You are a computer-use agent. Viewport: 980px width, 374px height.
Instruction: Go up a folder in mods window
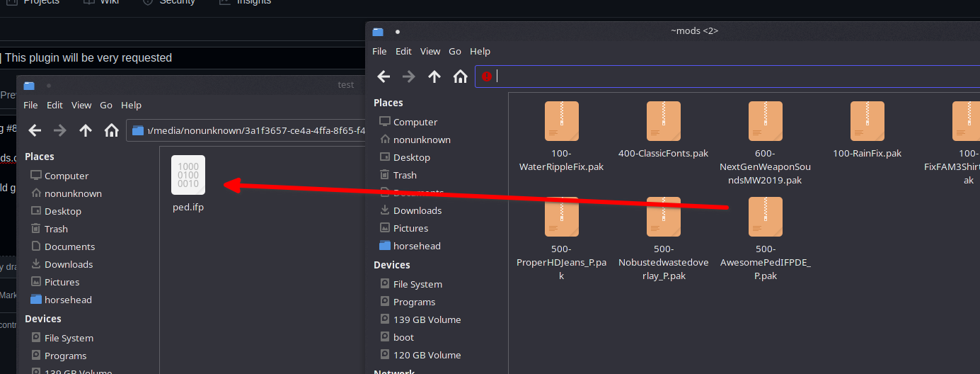click(434, 76)
